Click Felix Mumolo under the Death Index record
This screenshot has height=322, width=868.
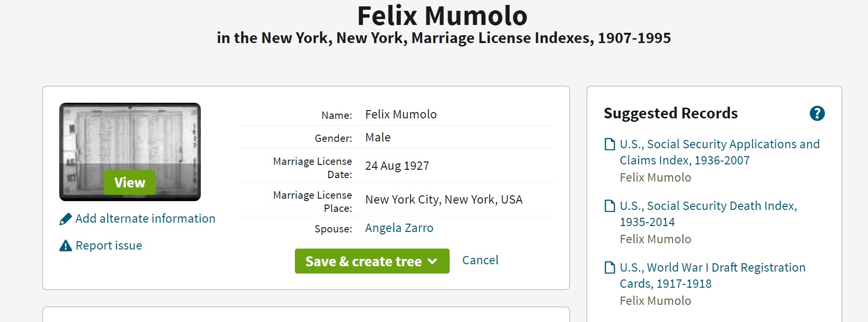(x=655, y=239)
